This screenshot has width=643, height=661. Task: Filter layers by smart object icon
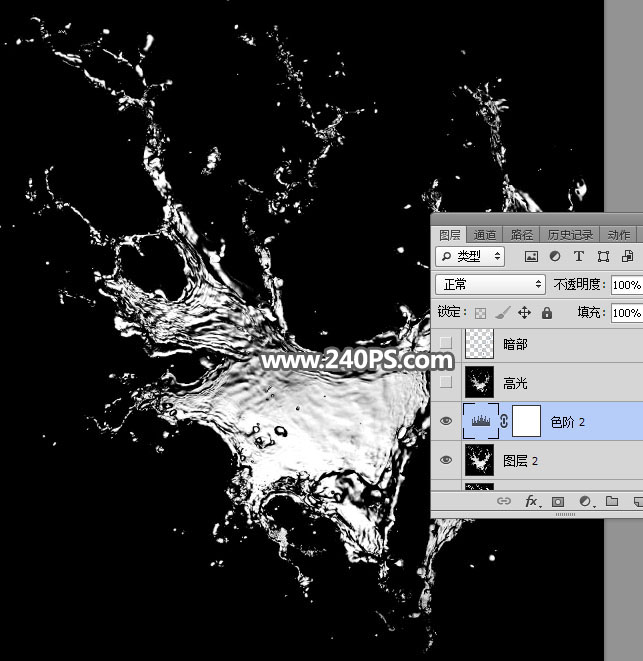pyautogui.click(x=627, y=256)
